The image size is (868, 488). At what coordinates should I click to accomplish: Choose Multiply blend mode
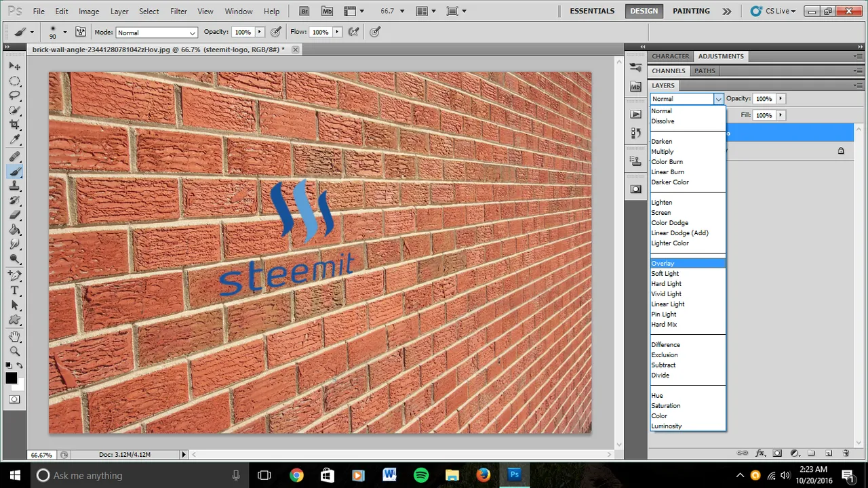pos(688,152)
